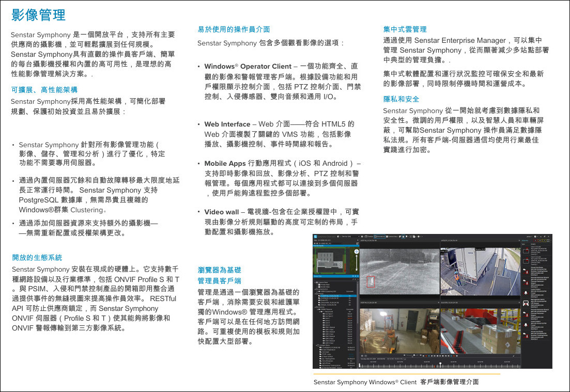
Task: Click the bookmark icon in the top toolbar
Action: 407,237
